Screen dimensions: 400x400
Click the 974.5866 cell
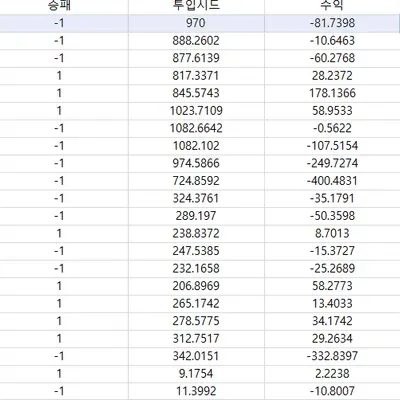pyautogui.click(x=196, y=163)
